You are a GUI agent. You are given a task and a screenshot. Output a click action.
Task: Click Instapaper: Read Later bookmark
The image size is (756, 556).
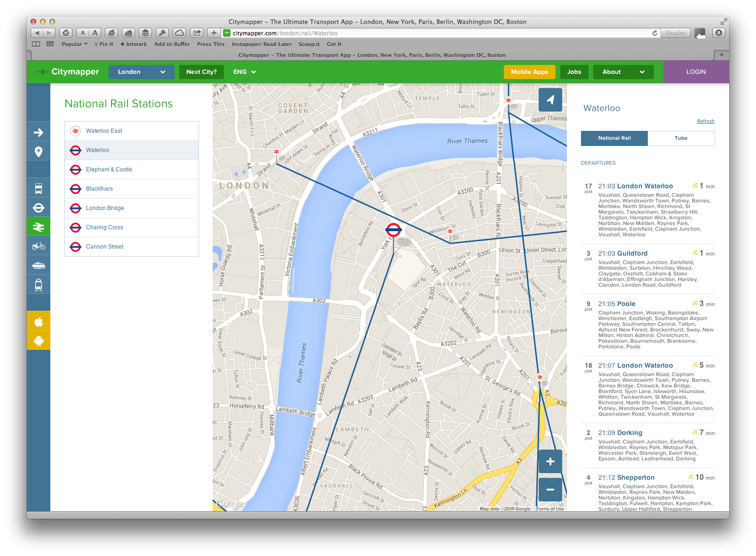pyautogui.click(x=262, y=44)
